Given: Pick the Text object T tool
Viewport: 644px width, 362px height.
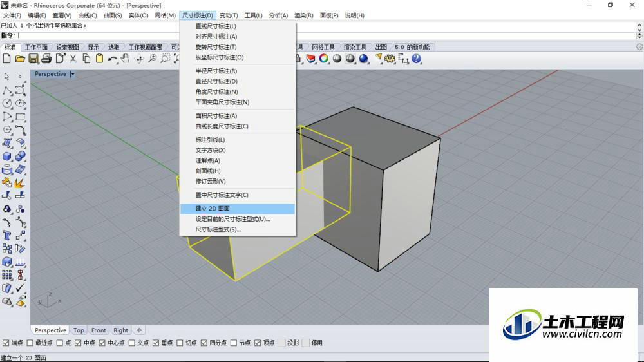Looking at the screenshot, I should click(x=6, y=235).
